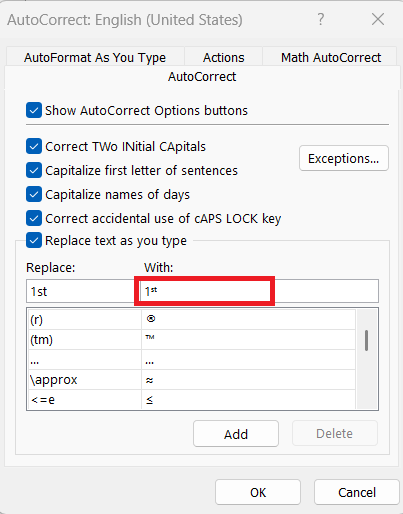
Task: Disable Capitalize first letter of sentences
Action: (34, 170)
